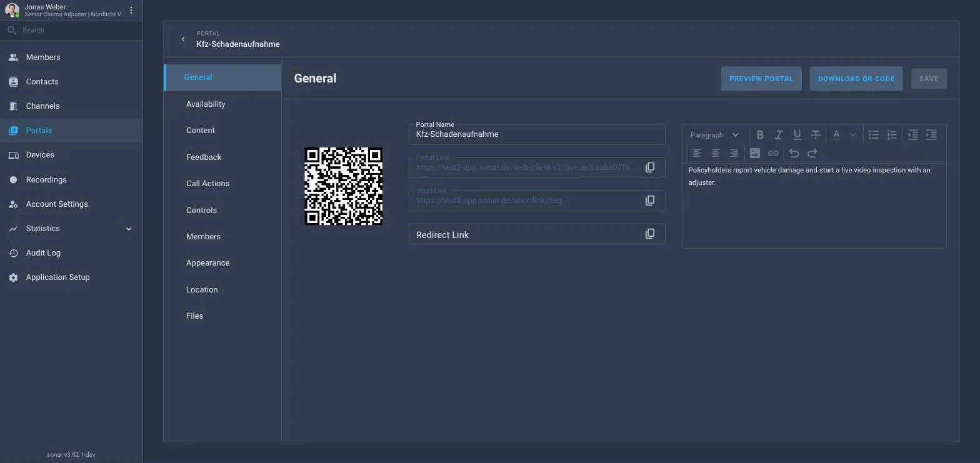Align the editor text left

[697, 153]
